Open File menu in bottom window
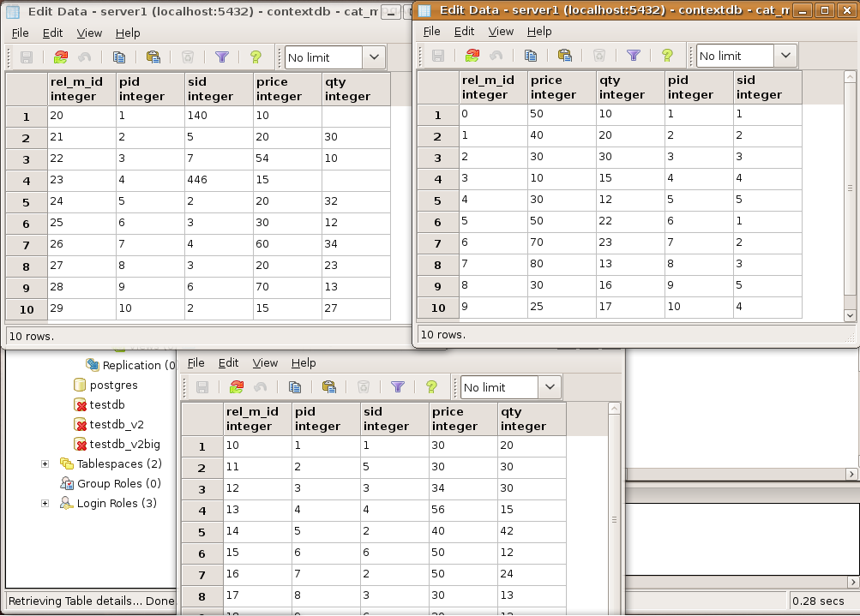The image size is (860, 616). (195, 362)
